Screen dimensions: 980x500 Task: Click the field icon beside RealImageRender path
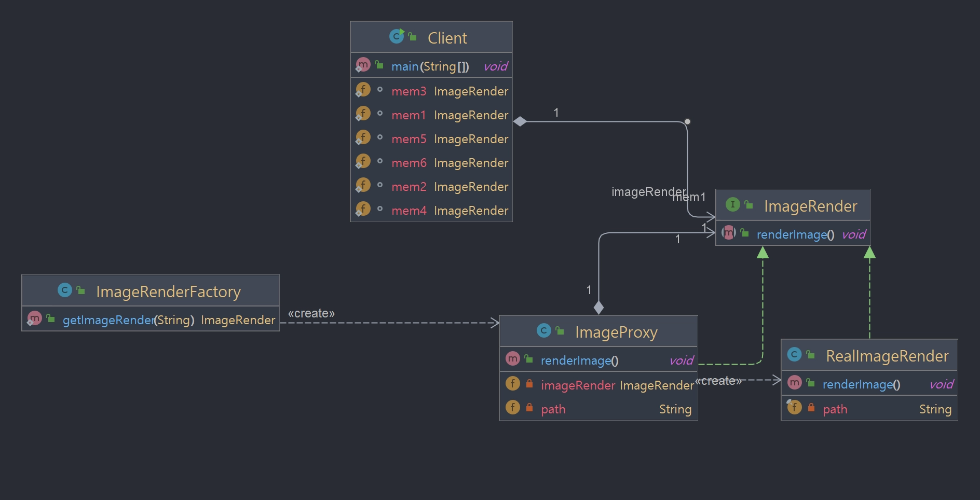pyautogui.click(x=794, y=408)
